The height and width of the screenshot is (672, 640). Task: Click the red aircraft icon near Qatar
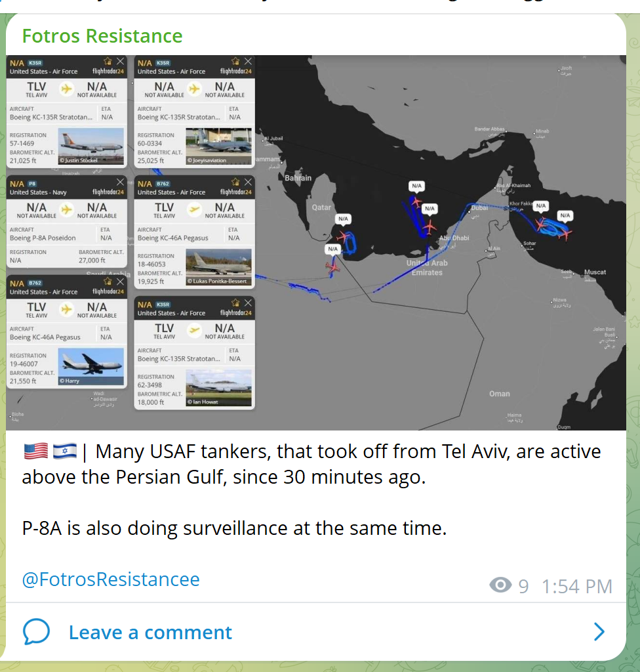point(343,236)
